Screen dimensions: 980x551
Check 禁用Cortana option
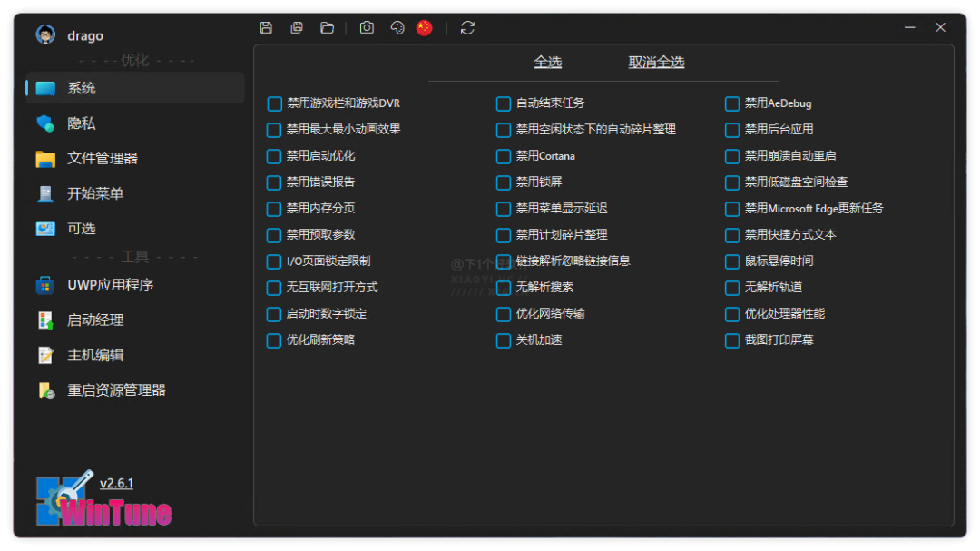503,156
